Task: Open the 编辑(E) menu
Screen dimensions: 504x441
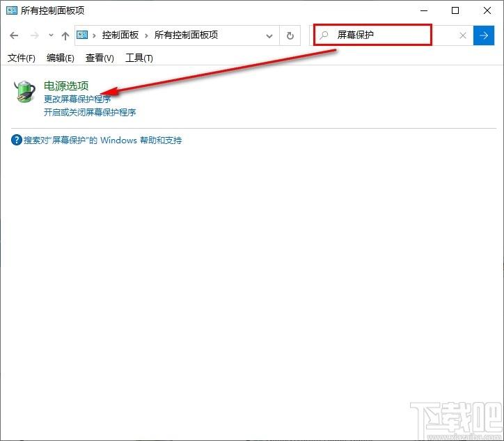Action: tap(60, 58)
